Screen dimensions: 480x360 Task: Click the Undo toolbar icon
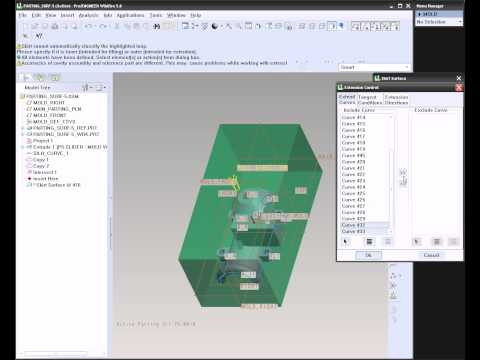coord(88,26)
